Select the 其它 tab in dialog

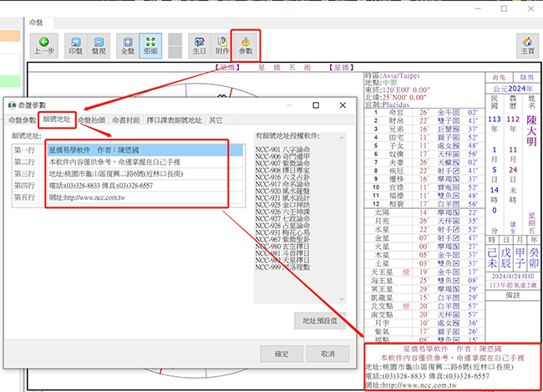[216, 120]
